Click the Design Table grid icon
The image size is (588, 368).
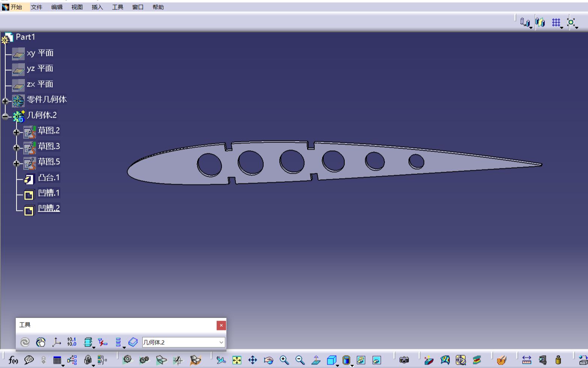57,360
